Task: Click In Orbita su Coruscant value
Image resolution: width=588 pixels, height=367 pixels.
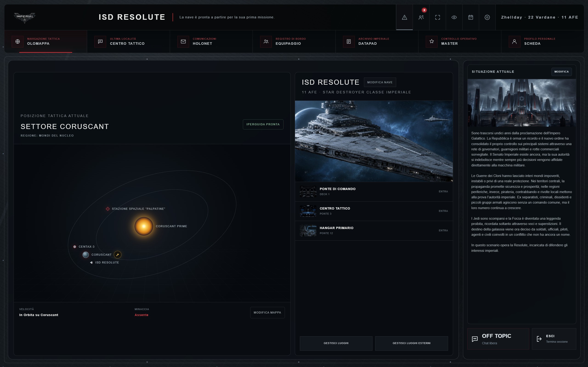Action: tap(39, 315)
